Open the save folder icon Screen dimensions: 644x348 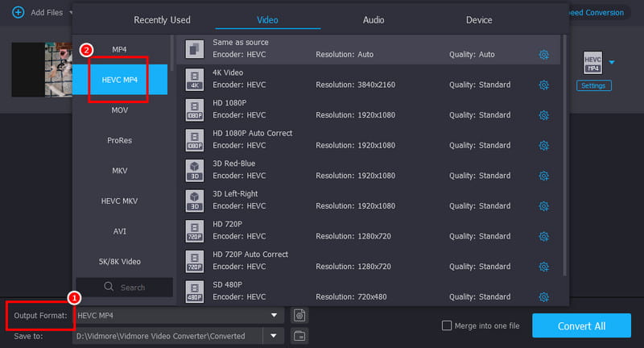[299, 336]
